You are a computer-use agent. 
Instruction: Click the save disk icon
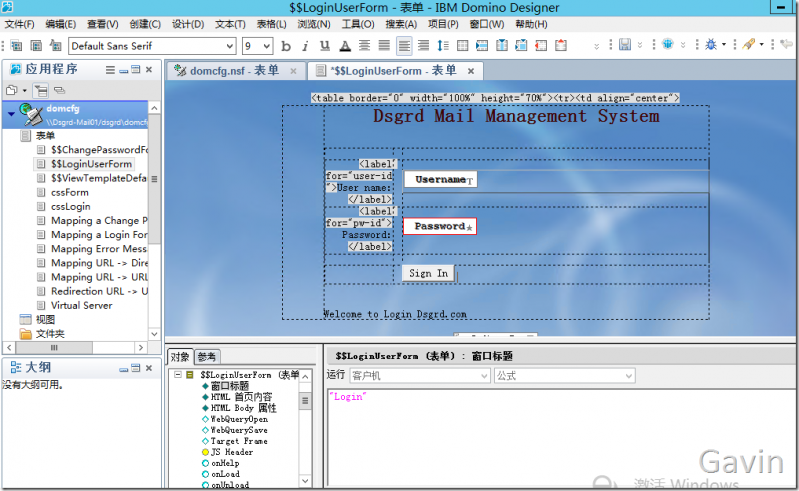(625, 45)
